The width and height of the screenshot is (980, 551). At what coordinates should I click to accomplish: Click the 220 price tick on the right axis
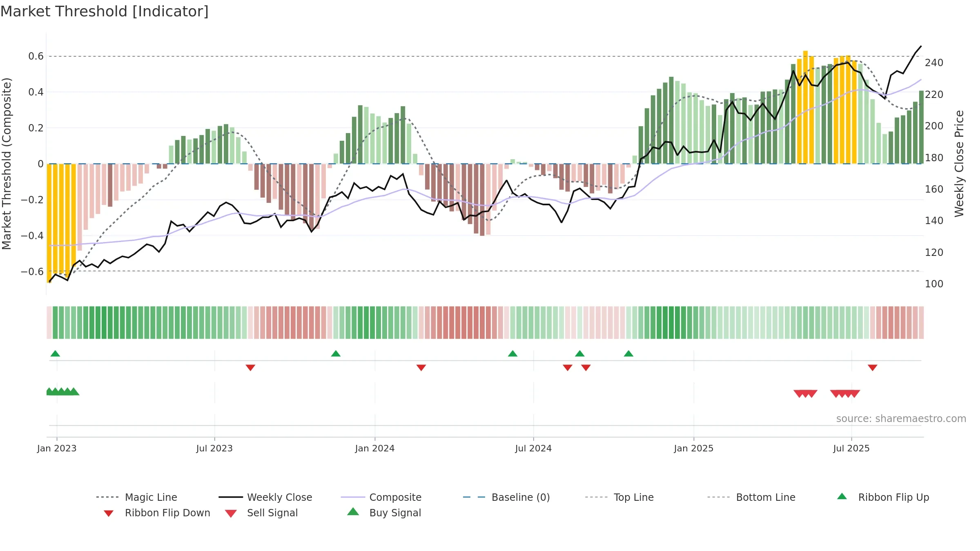pyautogui.click(x=934, y=95)
